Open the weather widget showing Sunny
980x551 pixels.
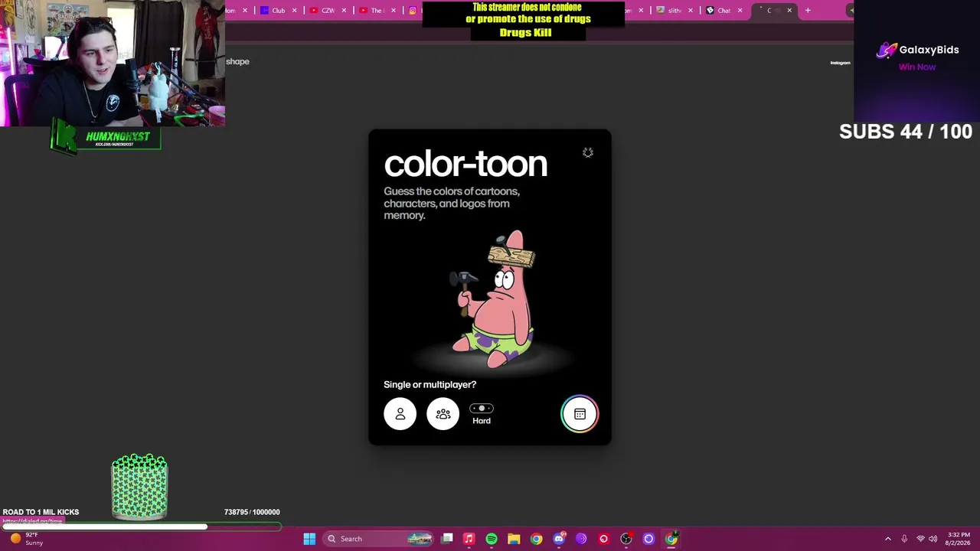coord(26,539)
